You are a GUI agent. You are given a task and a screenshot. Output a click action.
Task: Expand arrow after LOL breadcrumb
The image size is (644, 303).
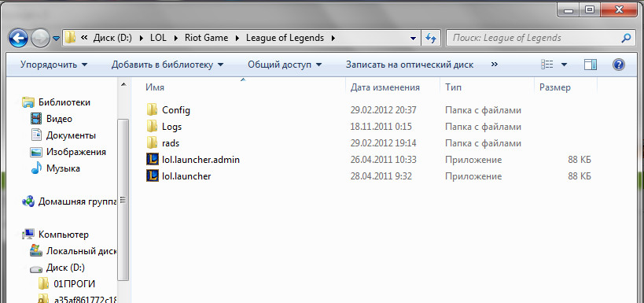coord(175,39)
